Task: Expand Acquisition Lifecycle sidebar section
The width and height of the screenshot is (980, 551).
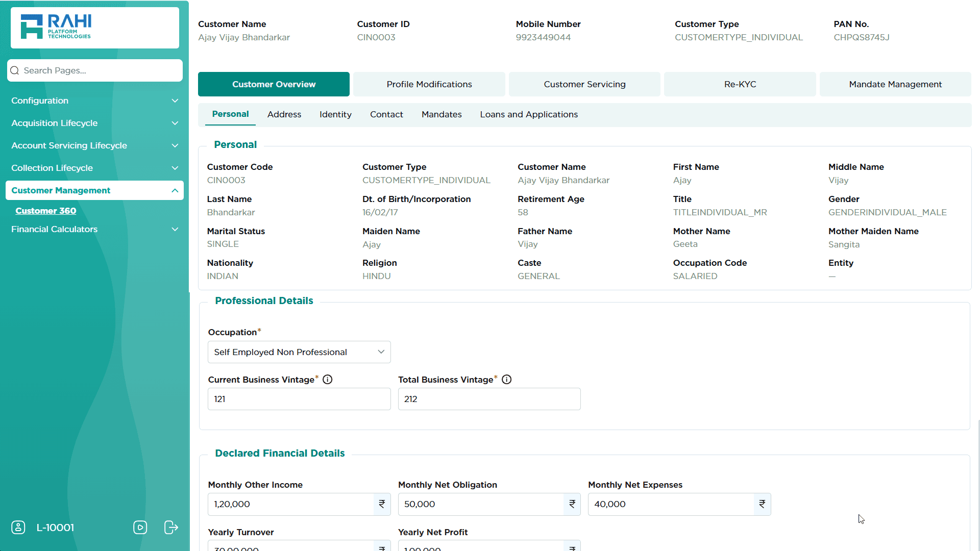Action: pos(94,123)
